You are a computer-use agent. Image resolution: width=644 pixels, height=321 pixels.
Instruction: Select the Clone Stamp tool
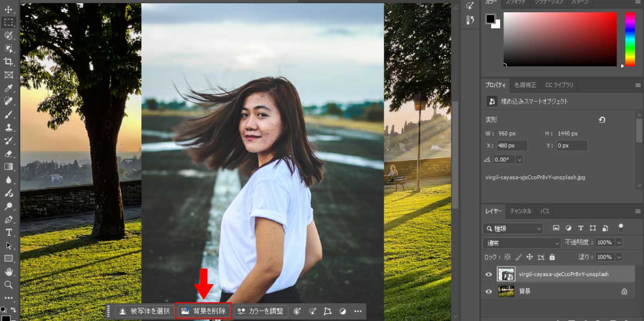tap(9, 128)
